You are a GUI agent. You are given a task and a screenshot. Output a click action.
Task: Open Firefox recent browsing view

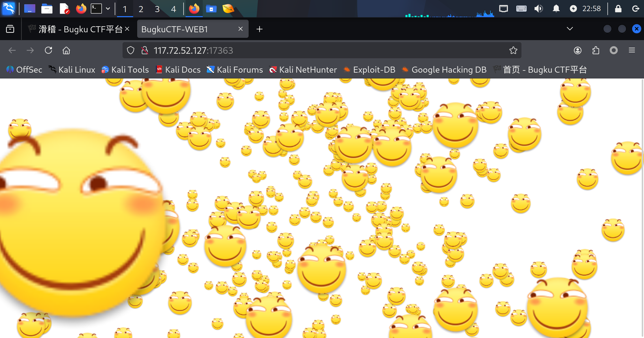pos(10,29)
